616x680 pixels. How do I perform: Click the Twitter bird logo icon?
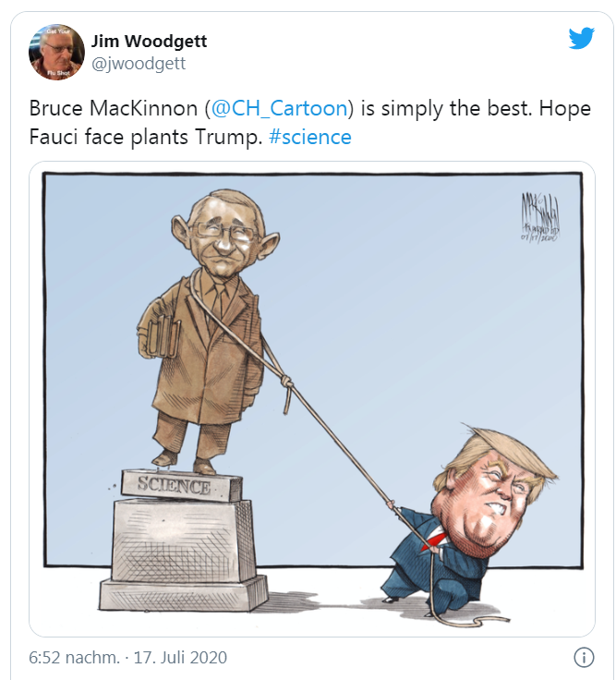tap(581, 38)
